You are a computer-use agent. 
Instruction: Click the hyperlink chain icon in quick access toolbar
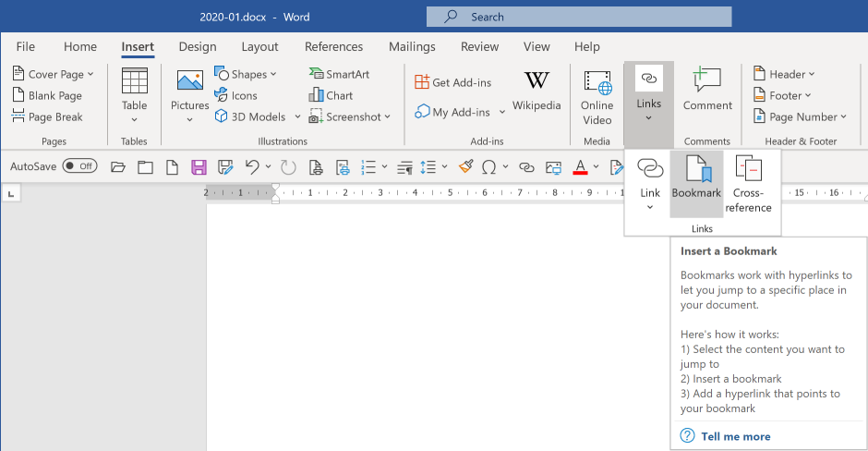coord(526,166)
